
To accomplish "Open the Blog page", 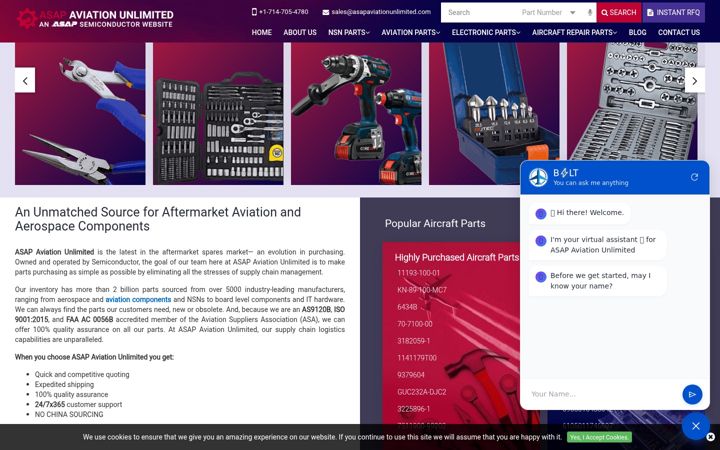I will (x=637, y=33).
